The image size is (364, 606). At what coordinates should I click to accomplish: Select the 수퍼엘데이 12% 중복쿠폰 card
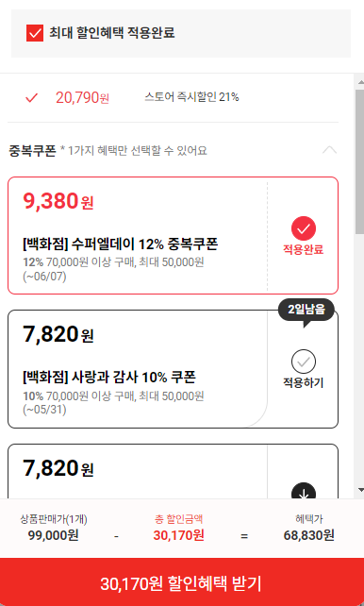click(x=173, y=235)
